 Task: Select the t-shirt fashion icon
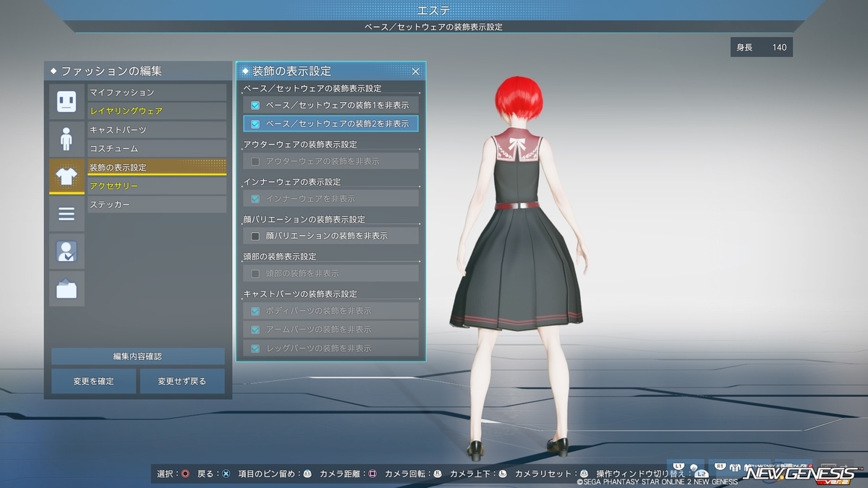click(x=67, y=176)
